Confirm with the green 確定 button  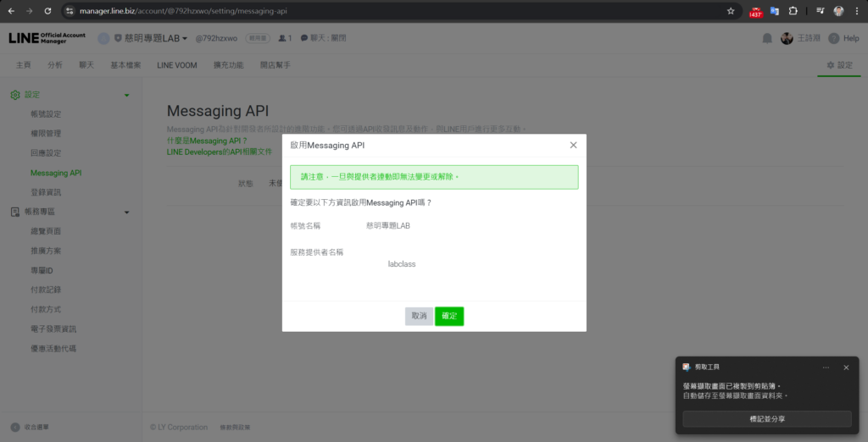coord(449,317)
